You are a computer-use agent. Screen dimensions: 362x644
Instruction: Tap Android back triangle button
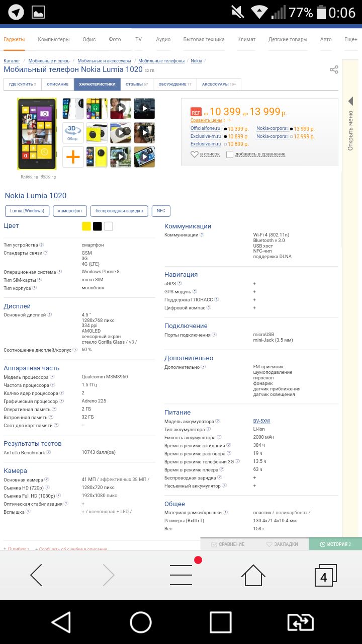pyautogui.click(x=61, y=622)
